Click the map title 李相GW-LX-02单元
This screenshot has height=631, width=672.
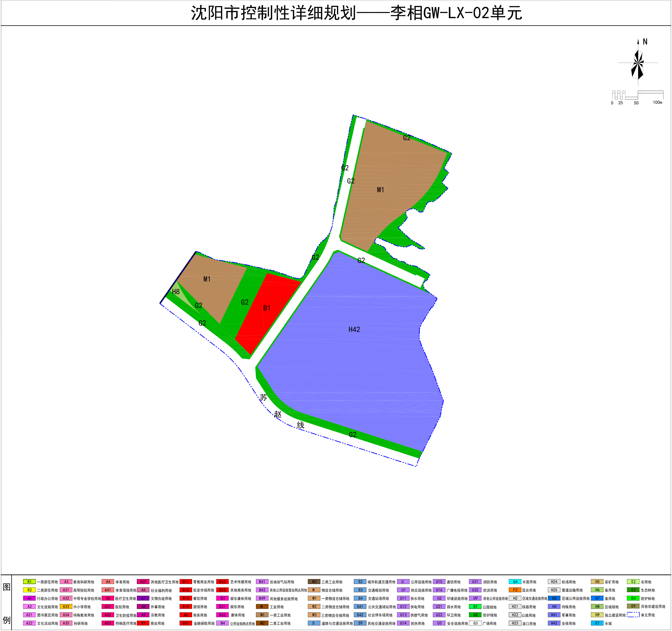pyautogui.click(x=423, y=14)
